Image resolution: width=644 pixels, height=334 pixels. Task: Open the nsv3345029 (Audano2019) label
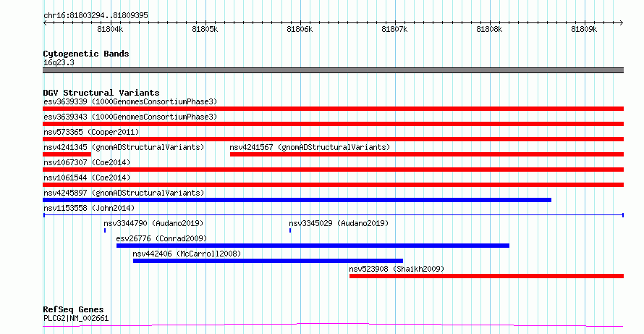[x=339, y=223]
